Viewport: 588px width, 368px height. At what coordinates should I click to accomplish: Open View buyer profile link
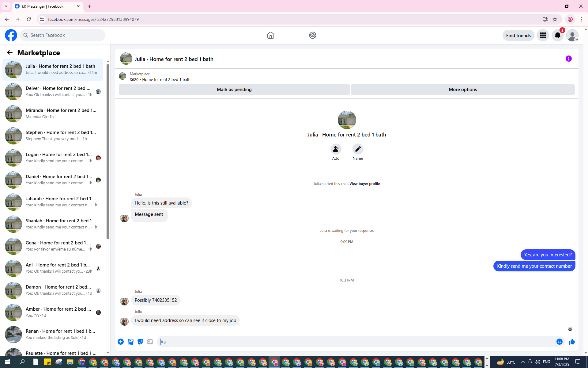(x=364, y=184)
